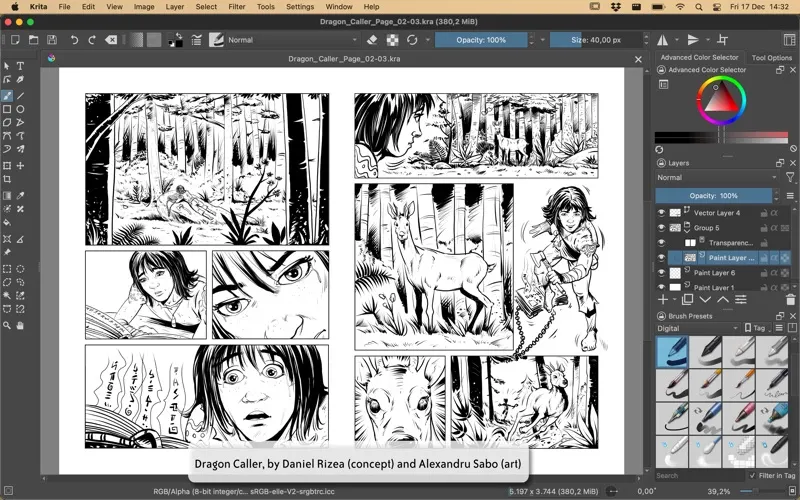Open the Filter menu

click(x=237, y=7)
